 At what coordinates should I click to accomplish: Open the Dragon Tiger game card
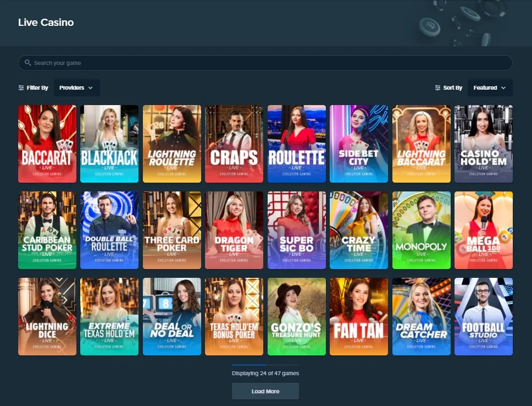coord(234,230)
